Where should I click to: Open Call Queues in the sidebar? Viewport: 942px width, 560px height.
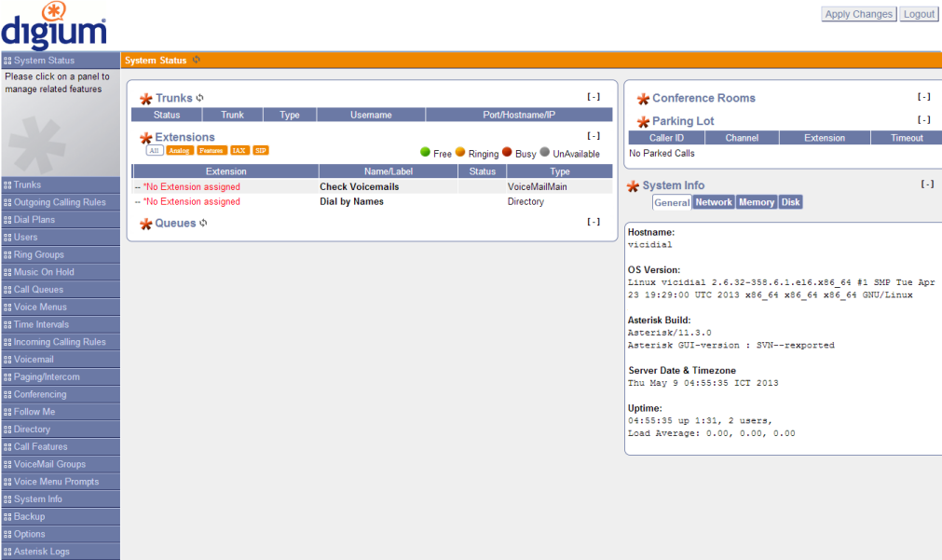(61, 289)
